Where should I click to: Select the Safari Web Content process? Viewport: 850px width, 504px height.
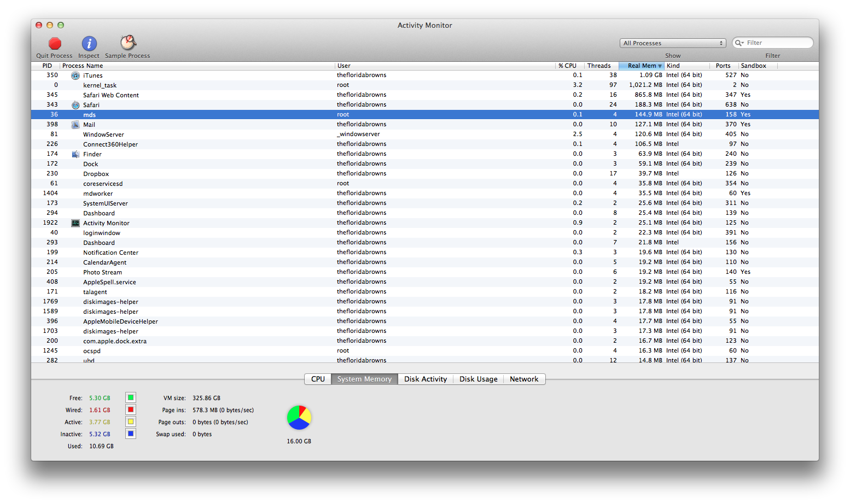(x=425, y=95)
